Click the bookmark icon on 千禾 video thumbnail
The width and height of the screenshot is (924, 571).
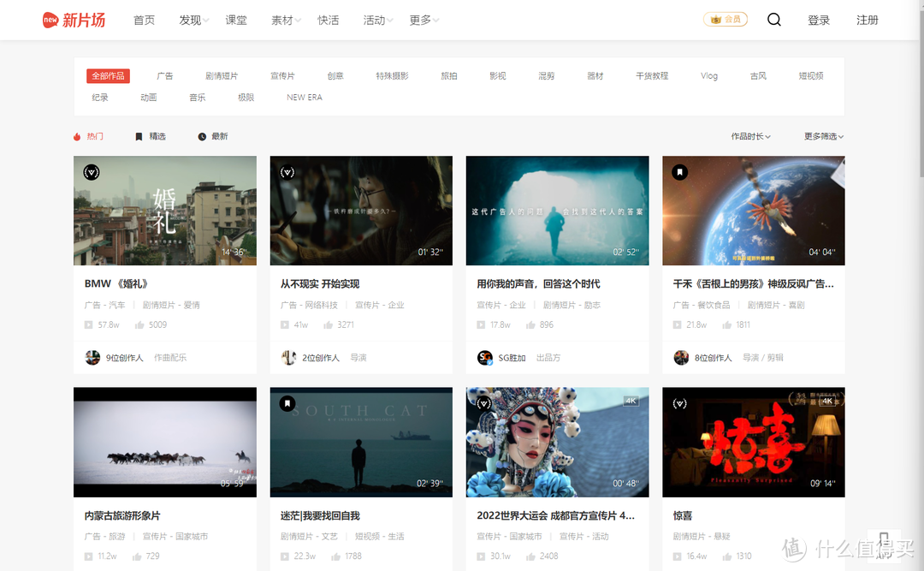coord(679,171)
